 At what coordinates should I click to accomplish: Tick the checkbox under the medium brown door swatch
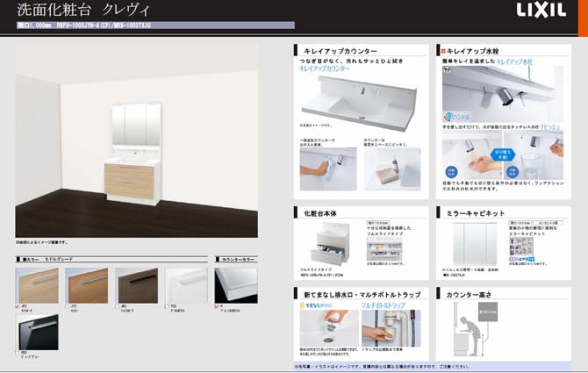tap(67, 306)
